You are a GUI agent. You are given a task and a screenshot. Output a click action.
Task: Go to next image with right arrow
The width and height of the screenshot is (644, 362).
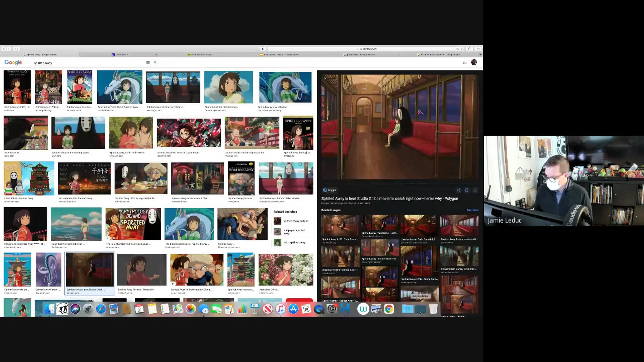coord(474,79)
